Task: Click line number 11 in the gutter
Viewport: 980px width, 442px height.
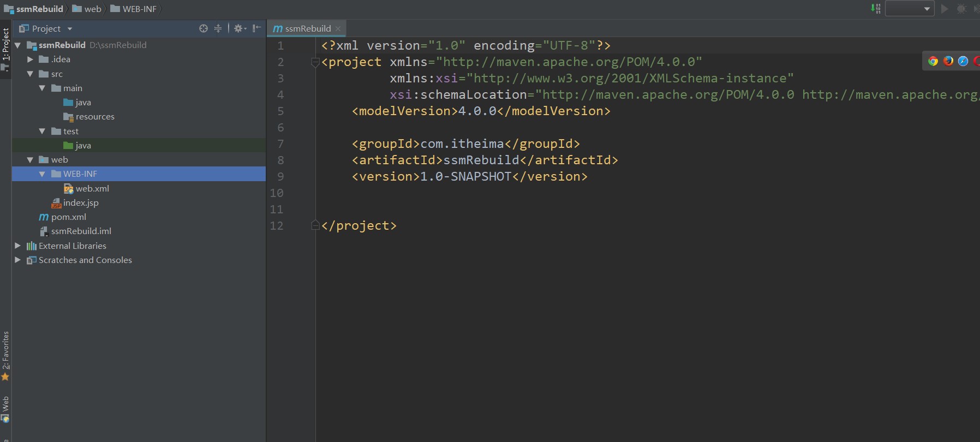Action: 277,209
